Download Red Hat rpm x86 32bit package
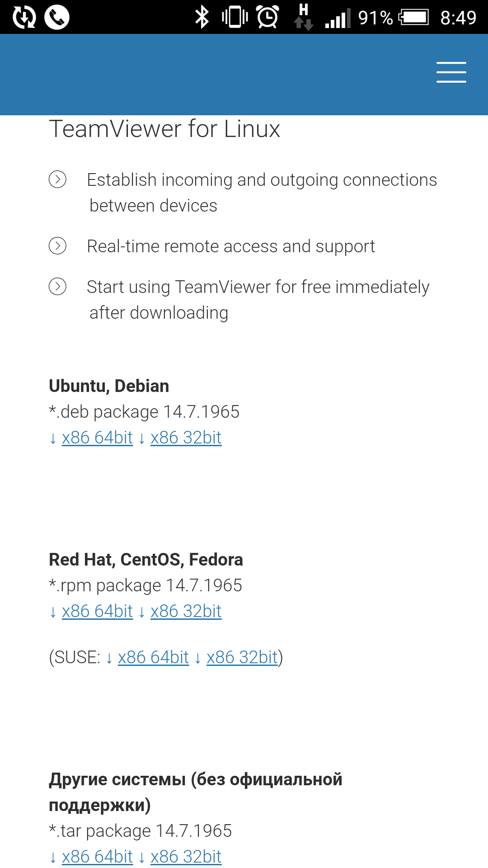Screen dimensions: 488x868 pyautogui.click(x=186, y=611)
